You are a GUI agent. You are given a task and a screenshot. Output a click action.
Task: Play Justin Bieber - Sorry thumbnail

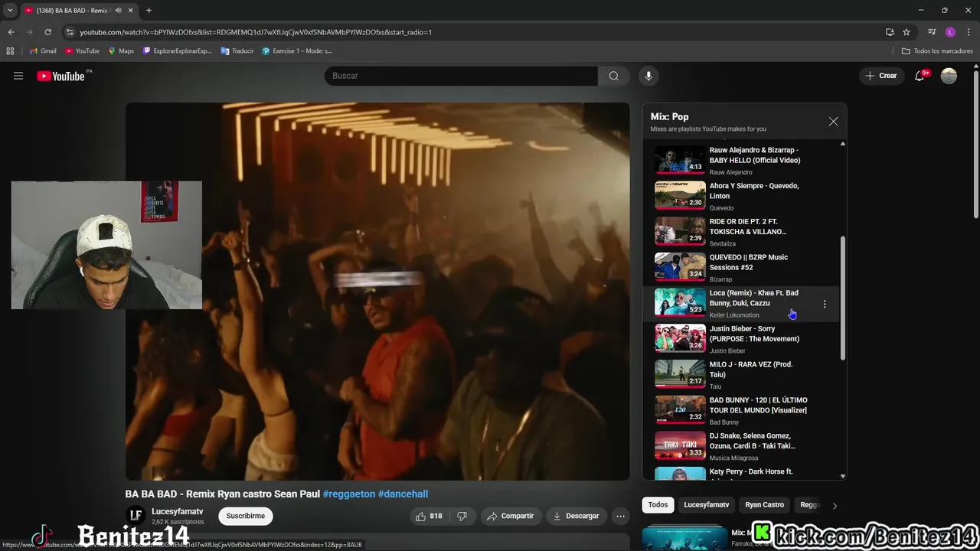[x=680, y=338]
